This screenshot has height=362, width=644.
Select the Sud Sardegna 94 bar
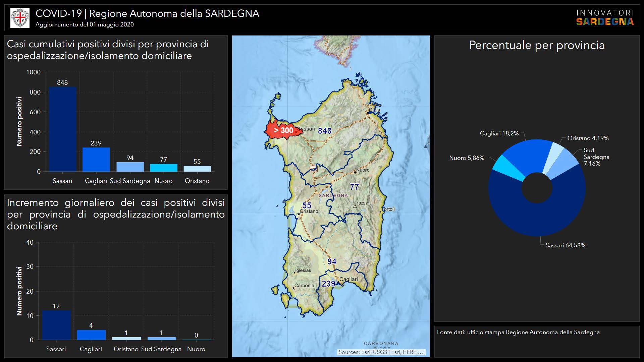(x=130, y=167)
